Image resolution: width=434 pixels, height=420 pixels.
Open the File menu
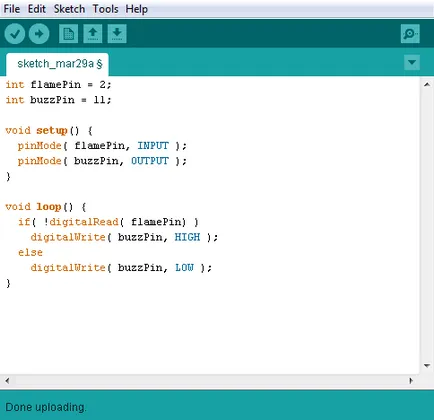pos(12,9)
